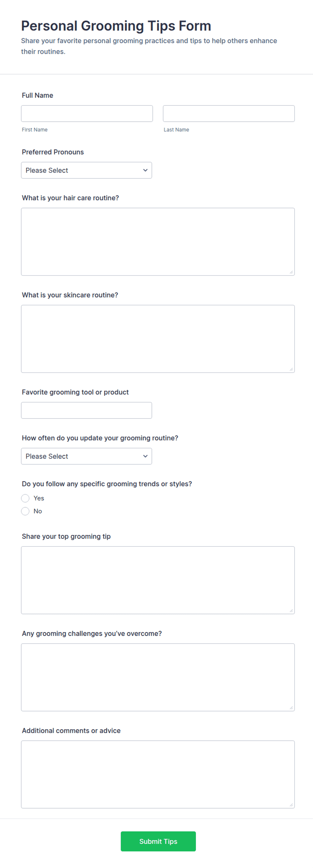Screen dimensions: 313x868
Task: Click the grooming challenges overcome text area
Action: pyautogui.click(x=158, y=677)
